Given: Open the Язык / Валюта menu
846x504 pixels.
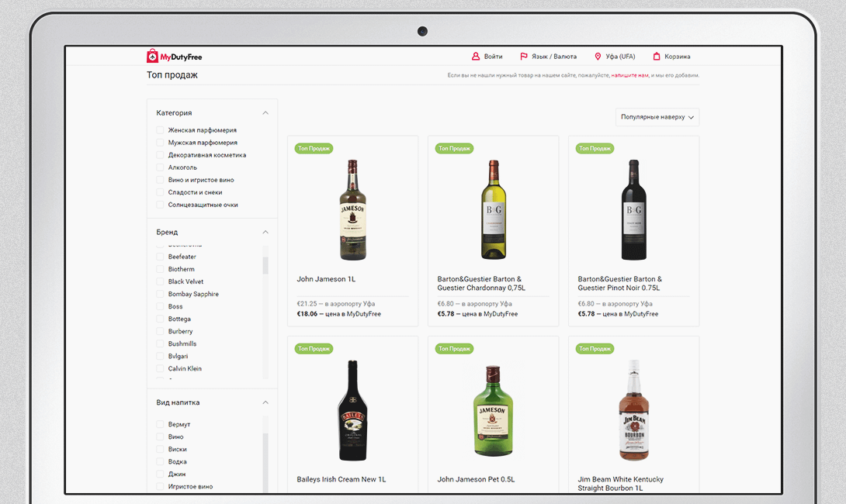Looking at the screenshot, I should click(554, 57).
